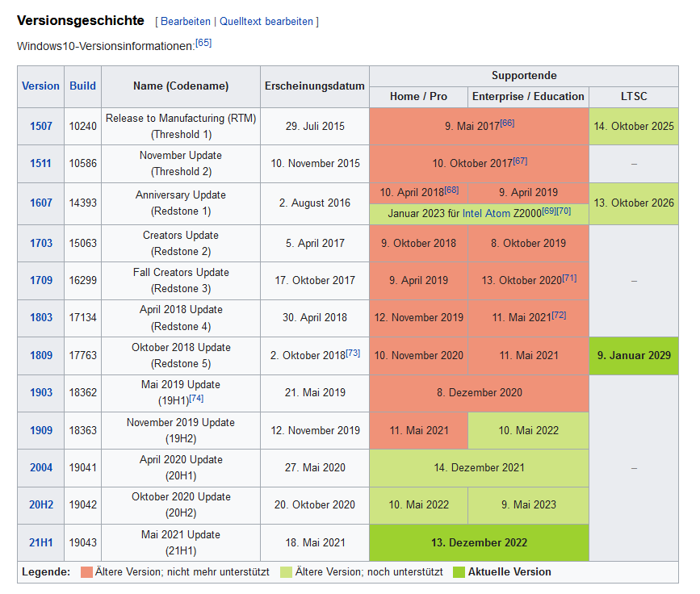Click Oktober 2020 Update (20H2) name cell
Image resolution: width=700 pixels, height=594 pixels.
coord(181,504)
